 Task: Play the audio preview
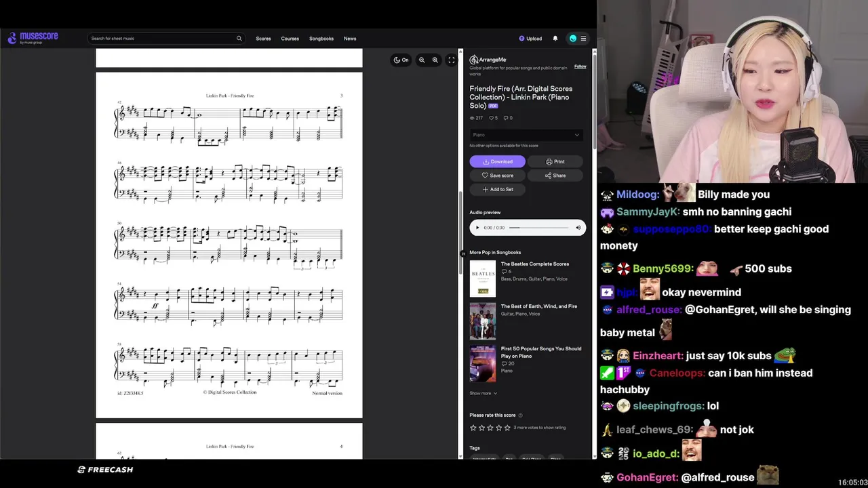(477, 228)
